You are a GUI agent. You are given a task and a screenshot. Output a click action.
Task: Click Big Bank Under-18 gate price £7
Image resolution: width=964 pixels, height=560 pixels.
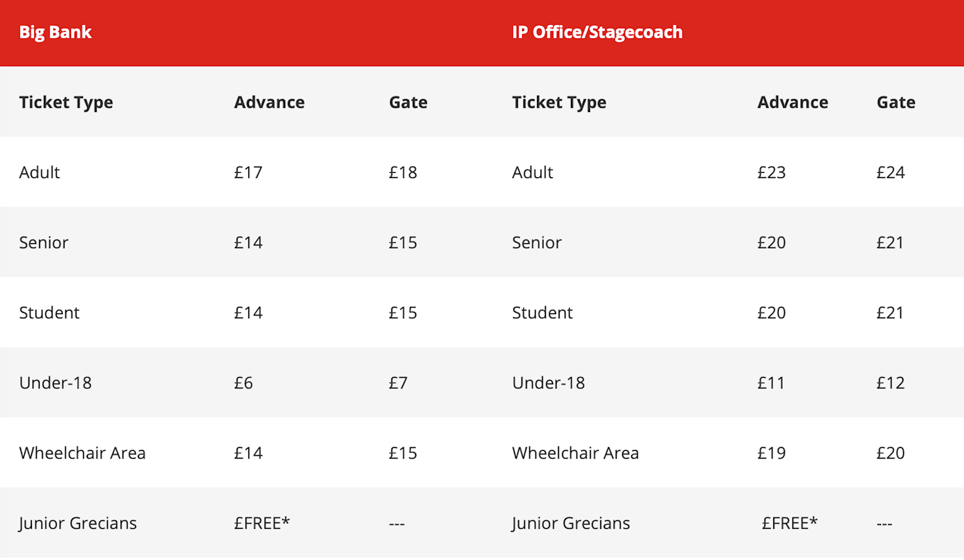click(398, 383)
